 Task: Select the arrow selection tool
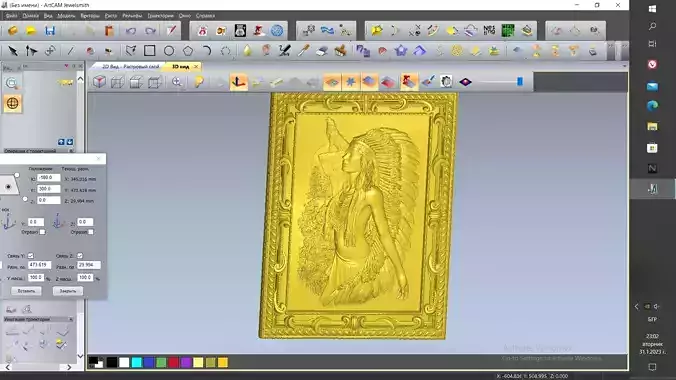pos(13,51)
